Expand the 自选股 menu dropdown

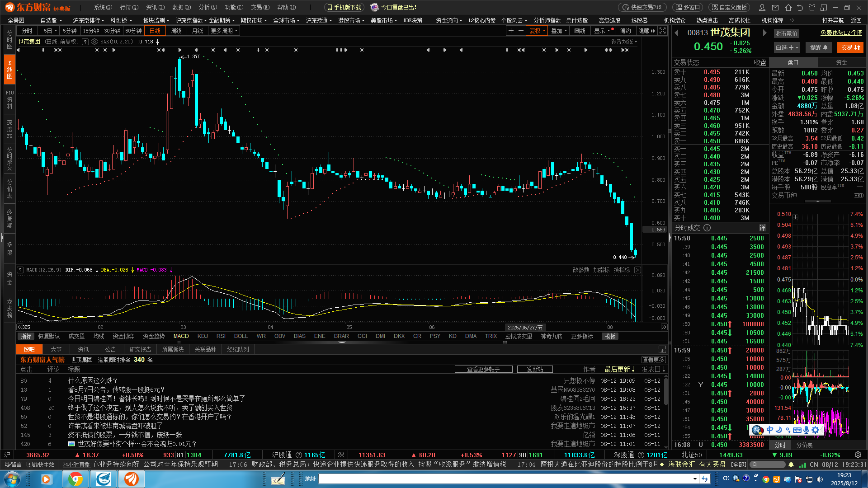[51, 20]
